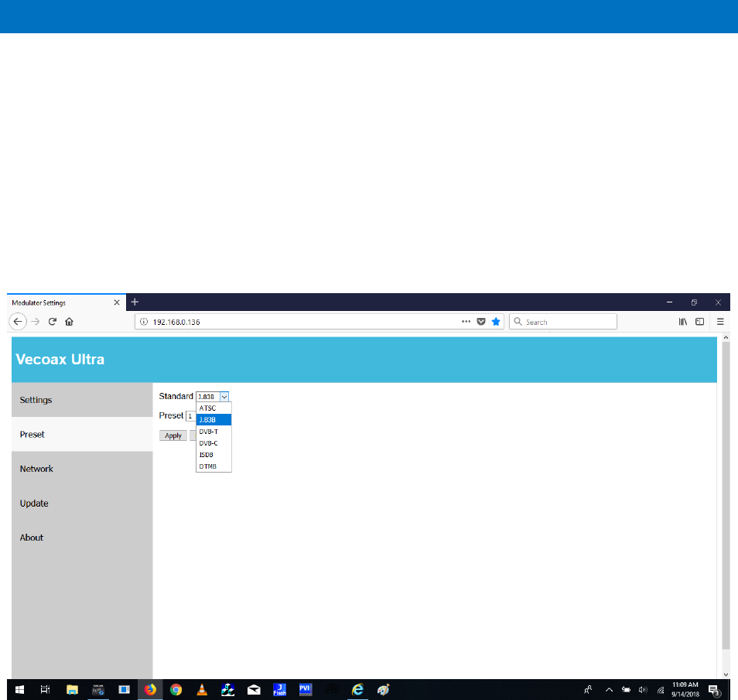This screenshot has height=700, width=738.
Task: Select DVB-T from the Standard list
Action: [x=214, y=431]
